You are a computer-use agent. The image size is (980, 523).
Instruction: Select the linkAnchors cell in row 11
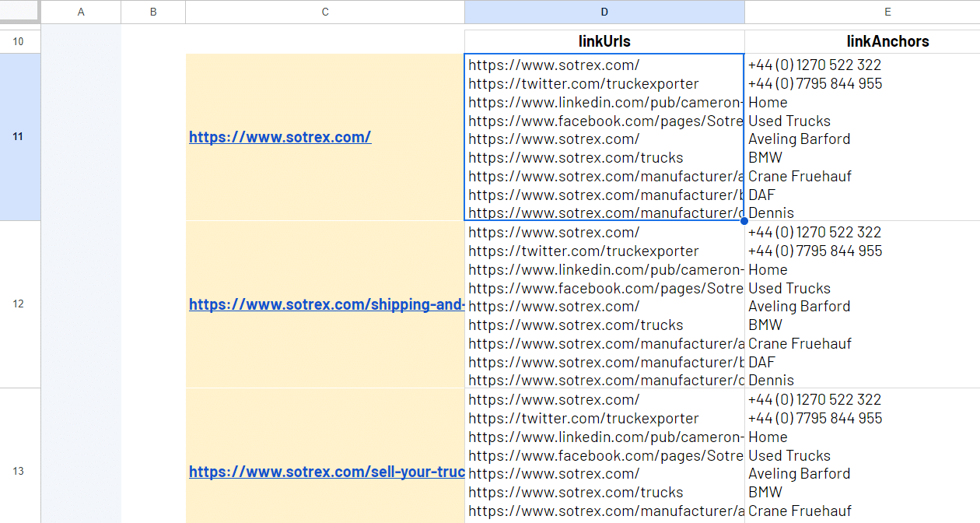pos(862,137)
